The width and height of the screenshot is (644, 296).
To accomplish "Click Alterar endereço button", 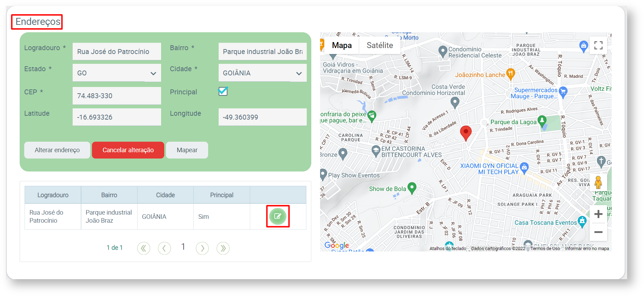I will click(x=57, y=150).
